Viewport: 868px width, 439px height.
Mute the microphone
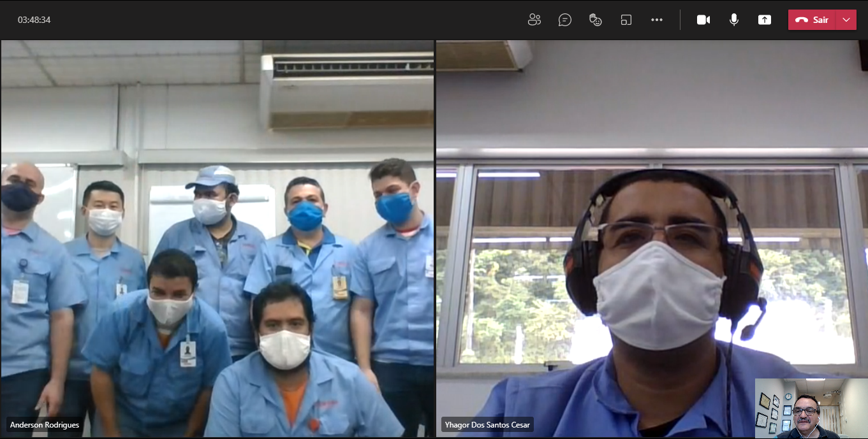pyautogui.click(x=734, y=20)
